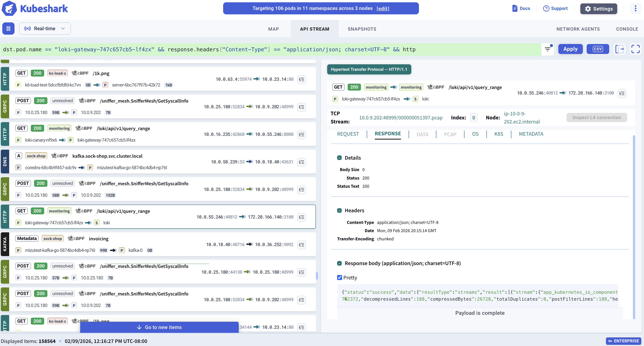Click into the filter query field
Screen dimensions: 644x346
[x=250, y=50]
